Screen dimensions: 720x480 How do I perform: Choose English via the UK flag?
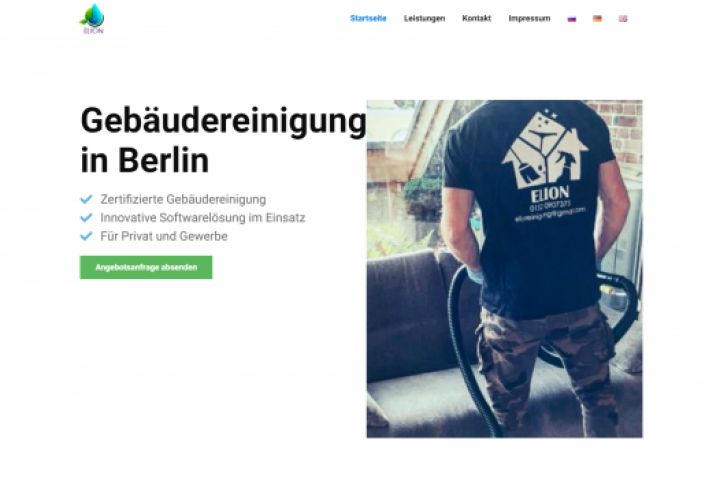tap(623, 19)
